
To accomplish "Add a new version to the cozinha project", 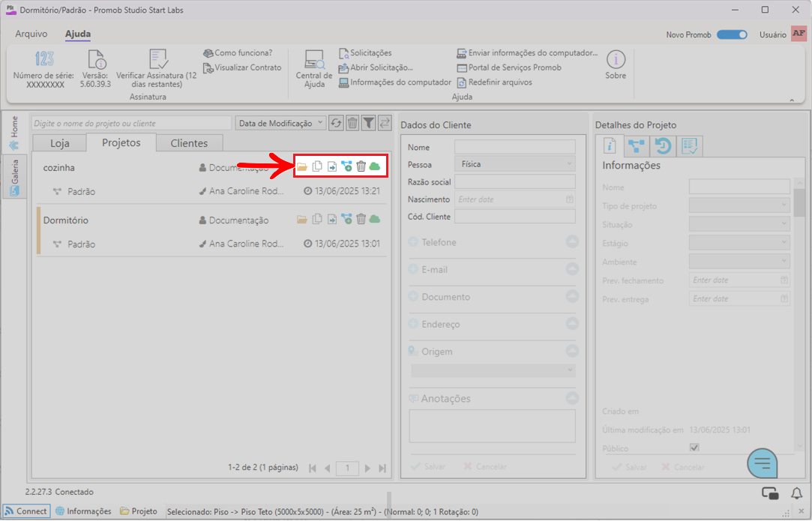I will coord(346,166).
